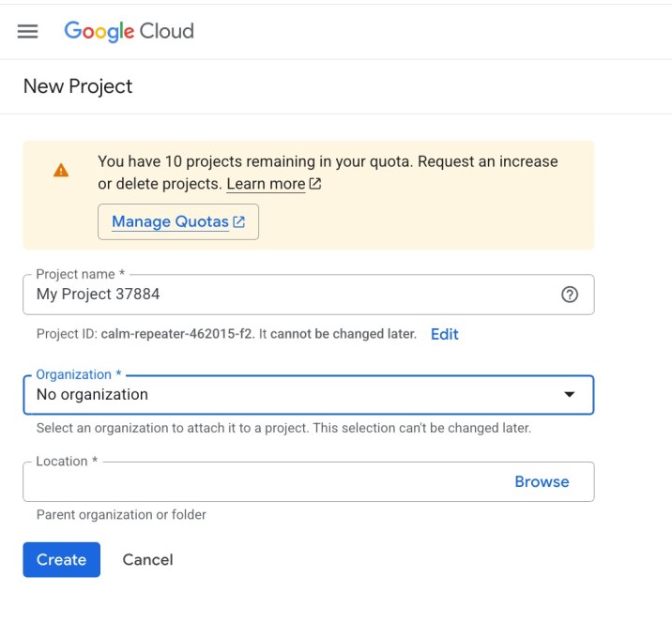Click Edit next to the Project ID
This screenshot has height=622, width=672.
pyautogui.click(x=444, y=334)
